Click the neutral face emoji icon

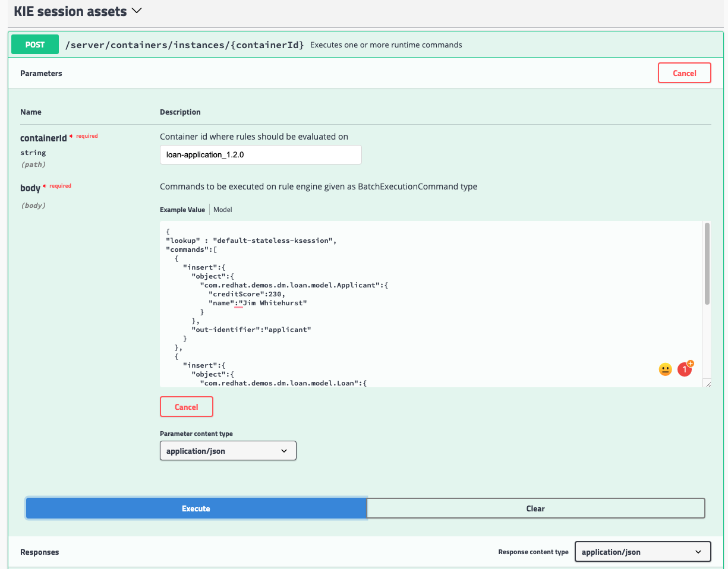click(x=665, y=369)
